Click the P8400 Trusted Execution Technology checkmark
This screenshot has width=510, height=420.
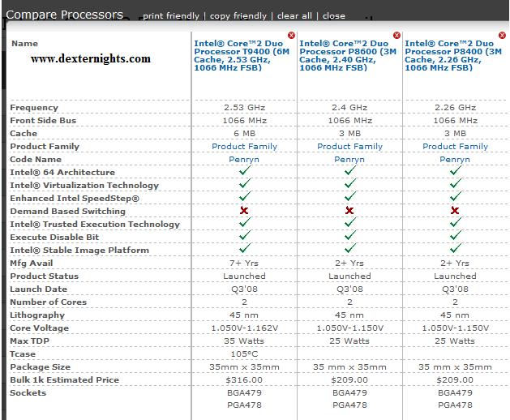click(x=456, y=222)
